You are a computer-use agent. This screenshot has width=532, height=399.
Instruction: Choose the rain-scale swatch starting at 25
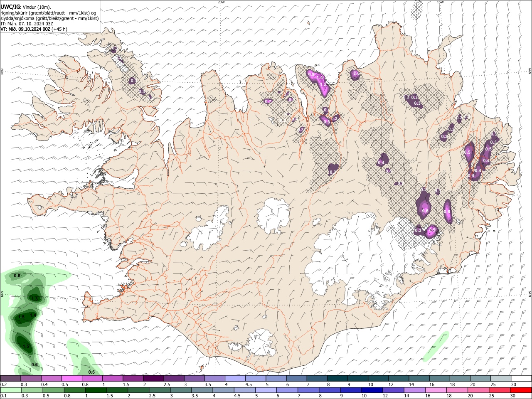(500, 390)
